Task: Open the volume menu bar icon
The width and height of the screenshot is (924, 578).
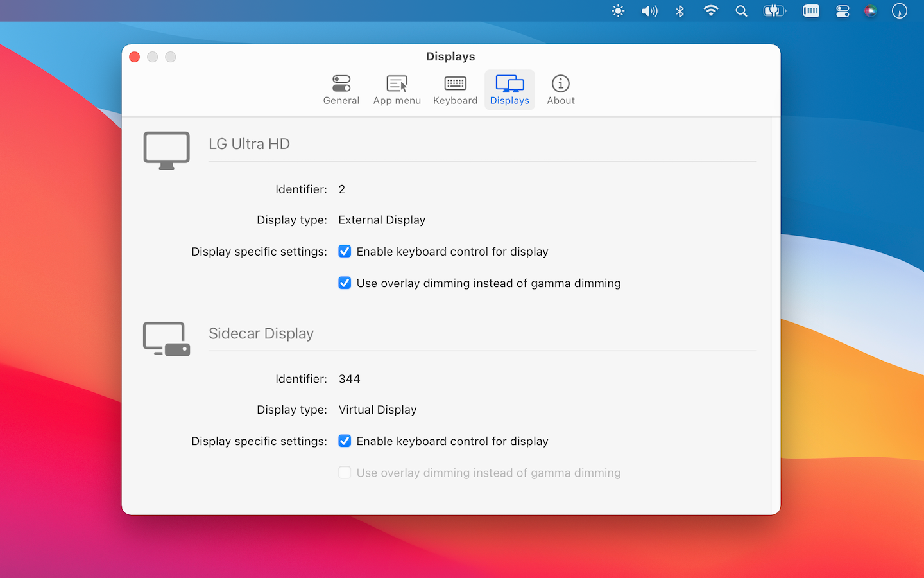Action: 649,11
